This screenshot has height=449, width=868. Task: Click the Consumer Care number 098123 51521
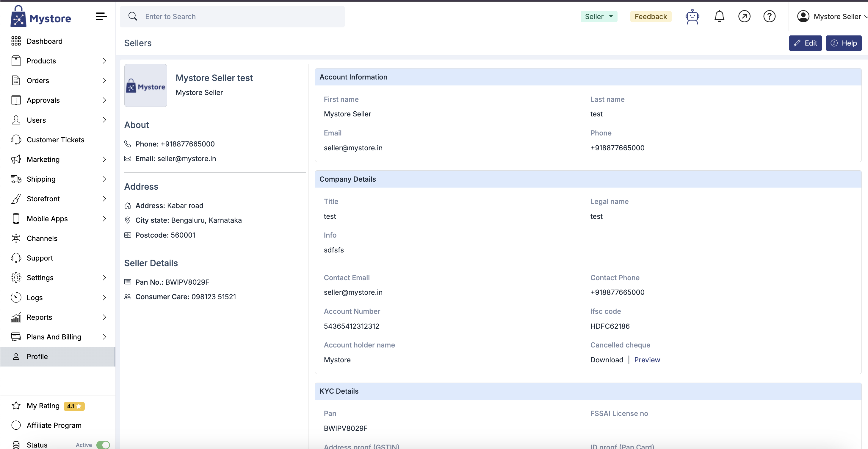coord(214,297)
